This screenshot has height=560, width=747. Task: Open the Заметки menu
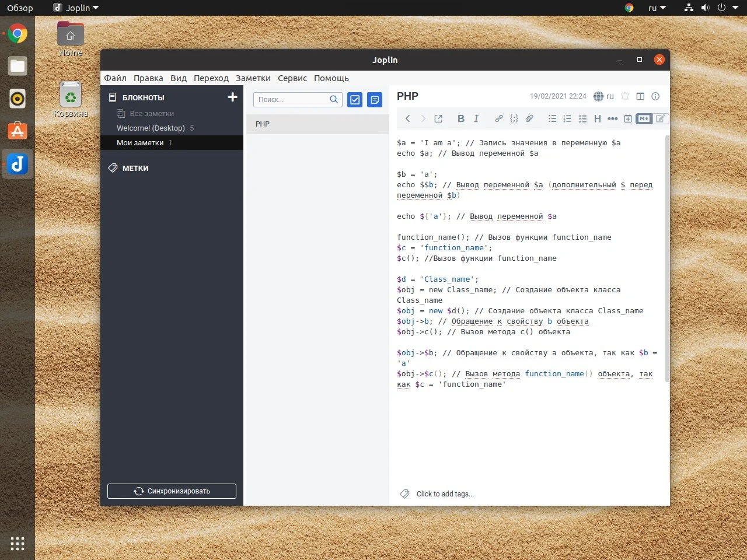tap(253, 78)
